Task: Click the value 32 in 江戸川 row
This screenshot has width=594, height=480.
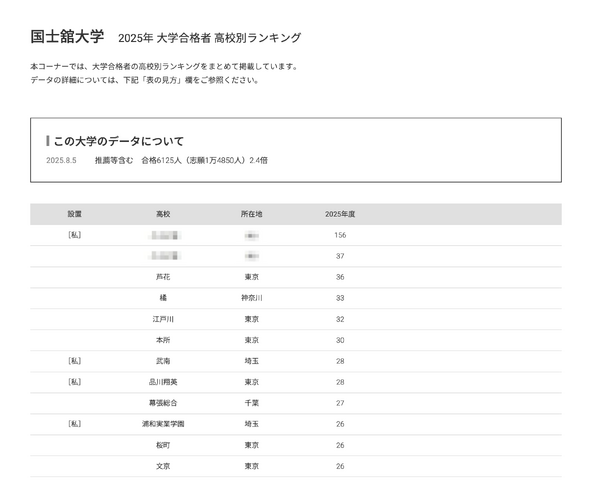Action: tap(340, 319)
